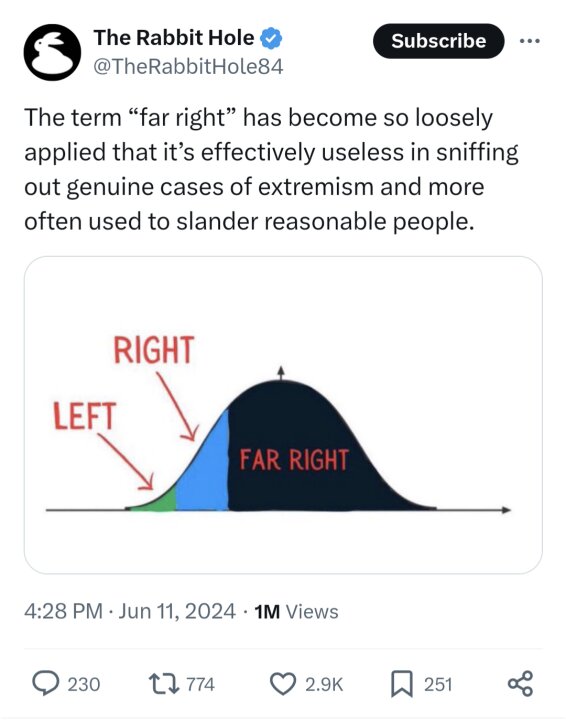
Task: Like the tweet with heart icon
Action: (x=282, y=684)
